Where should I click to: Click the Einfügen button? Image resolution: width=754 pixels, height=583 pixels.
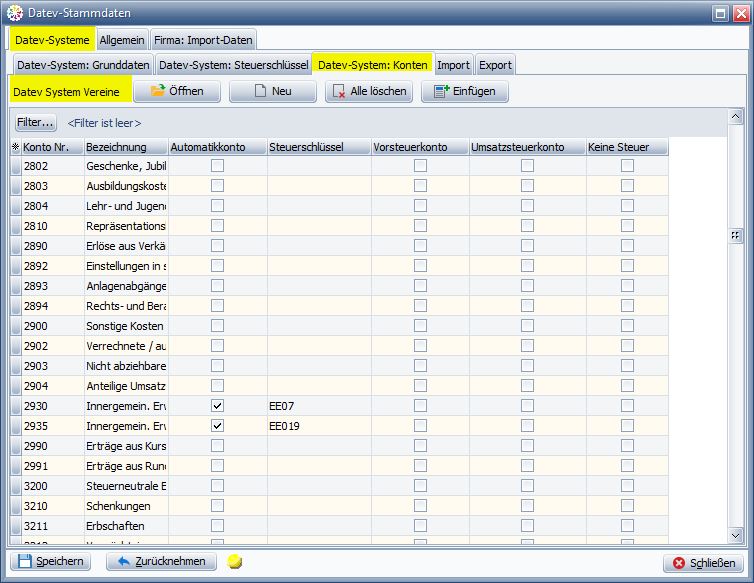(x=465, y=91)
